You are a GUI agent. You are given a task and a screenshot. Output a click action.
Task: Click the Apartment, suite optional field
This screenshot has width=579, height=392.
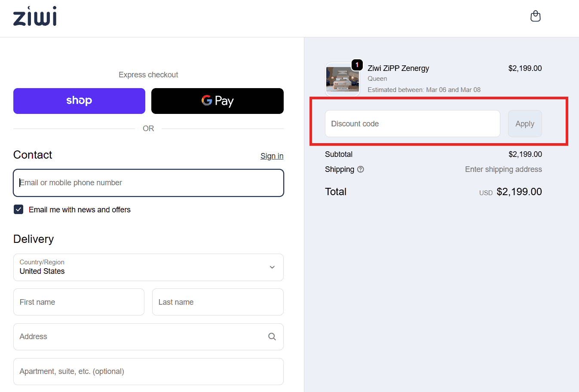point(148,371)
